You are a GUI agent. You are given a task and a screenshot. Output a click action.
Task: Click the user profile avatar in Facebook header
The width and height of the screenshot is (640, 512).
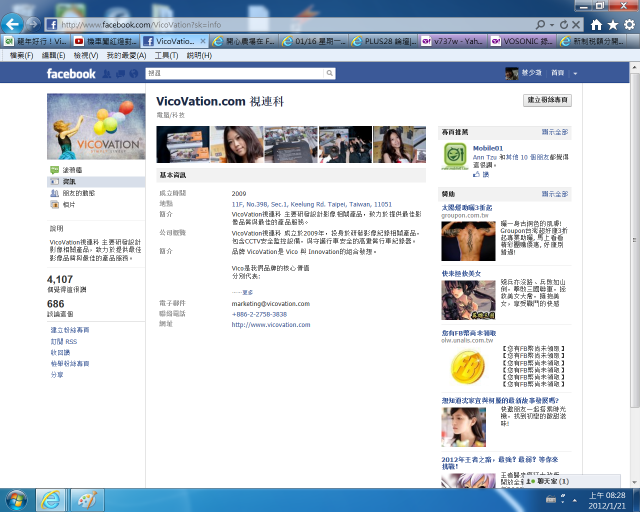pos(511,73)
